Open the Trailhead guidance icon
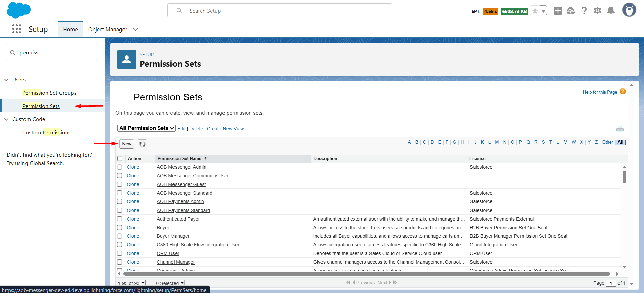Viewport: 644px width, 293px height. pos(571,11)
